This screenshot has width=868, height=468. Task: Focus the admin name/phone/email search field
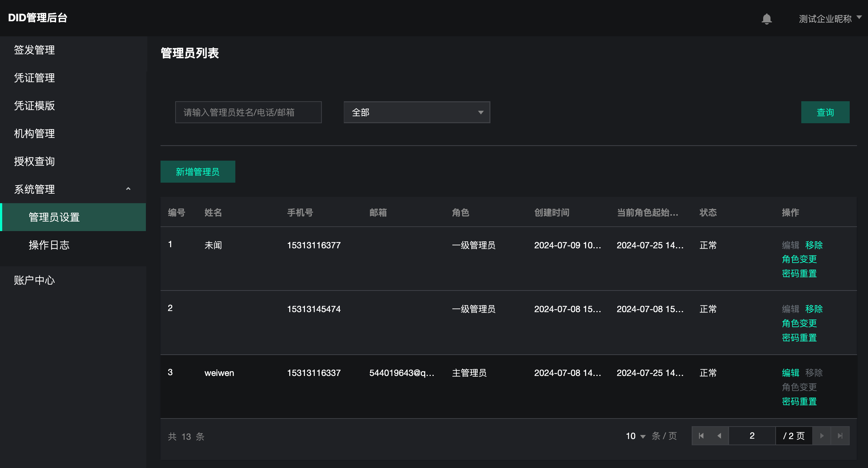(248, 112)
